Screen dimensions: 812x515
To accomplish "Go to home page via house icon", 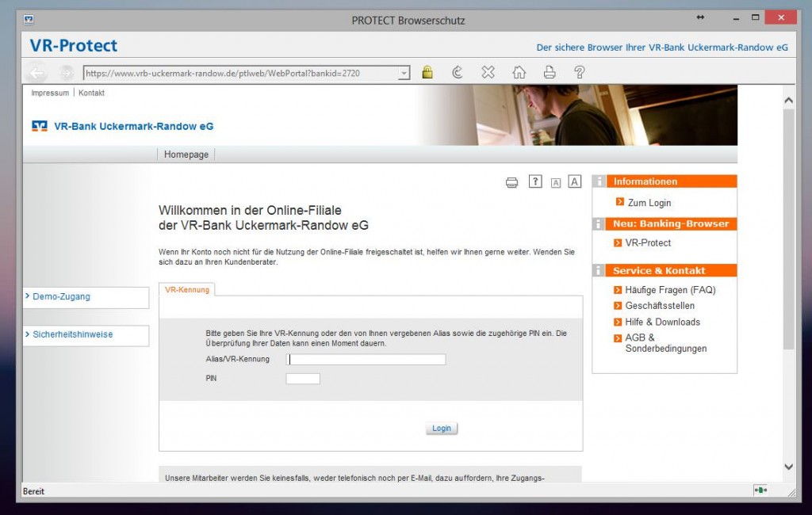I will (519, 72).
